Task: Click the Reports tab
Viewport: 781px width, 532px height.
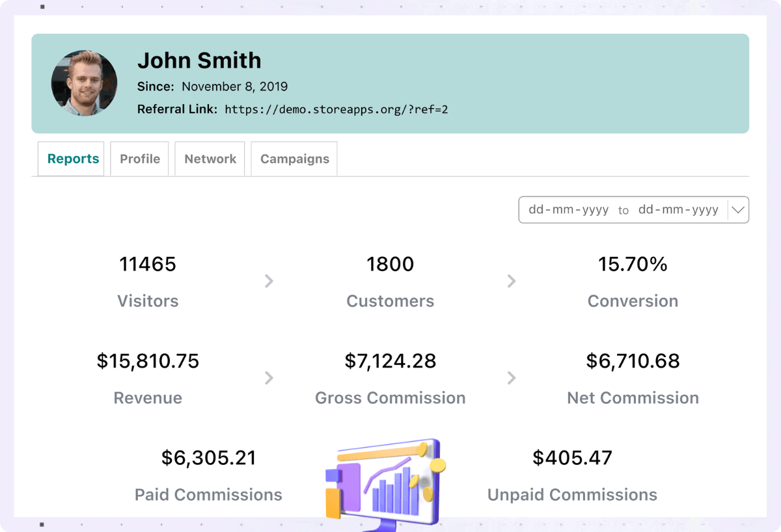Action: 72,158
